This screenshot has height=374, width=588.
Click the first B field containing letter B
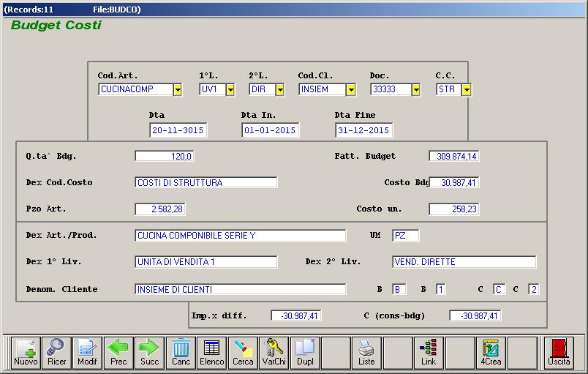(399, 289)
